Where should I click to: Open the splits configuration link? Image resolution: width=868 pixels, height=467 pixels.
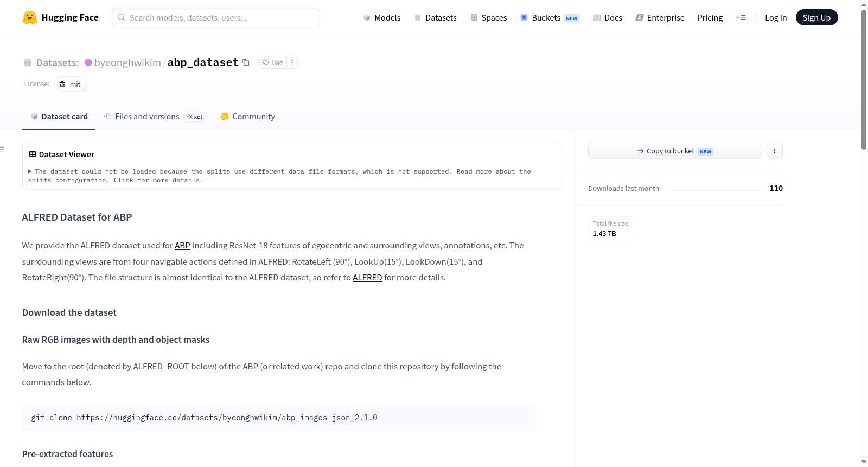[67, 180]
